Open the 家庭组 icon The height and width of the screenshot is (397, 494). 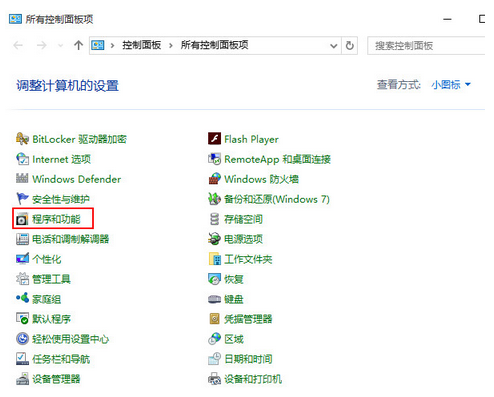22,298
